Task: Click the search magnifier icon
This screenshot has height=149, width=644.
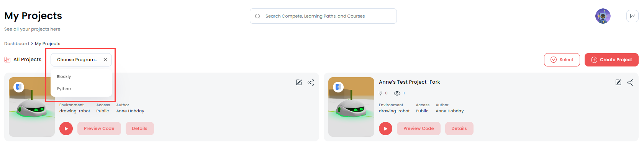Action: coord(257,16)
